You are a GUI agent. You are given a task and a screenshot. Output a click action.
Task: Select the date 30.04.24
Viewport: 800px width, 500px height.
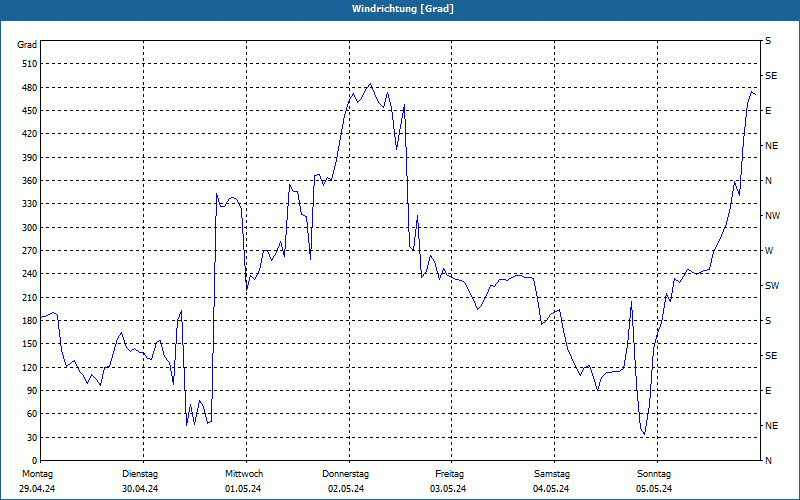[x=140, y=489]
